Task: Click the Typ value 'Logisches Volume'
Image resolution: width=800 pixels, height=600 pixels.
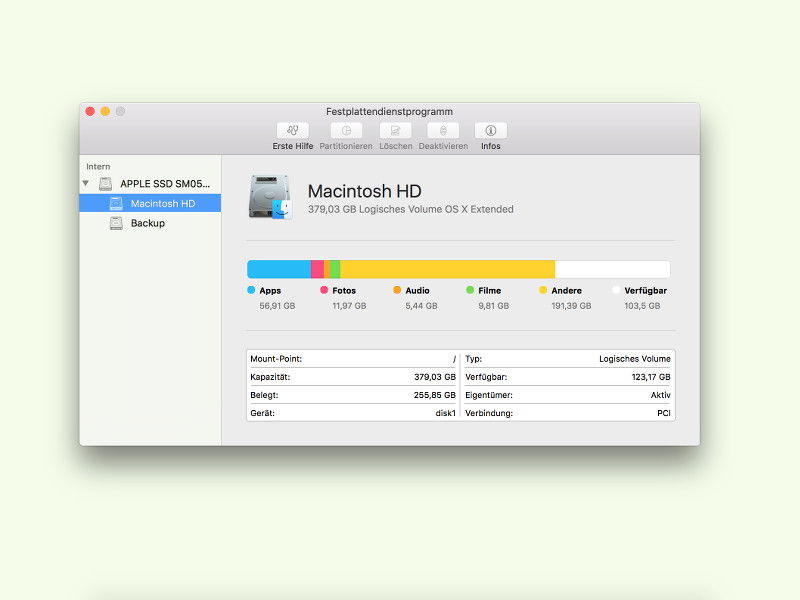Action: click(x=635, y=359)
